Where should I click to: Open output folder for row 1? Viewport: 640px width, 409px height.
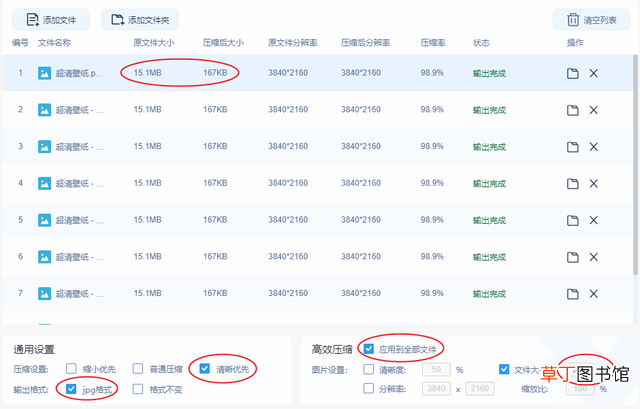[x=573, y=73]
